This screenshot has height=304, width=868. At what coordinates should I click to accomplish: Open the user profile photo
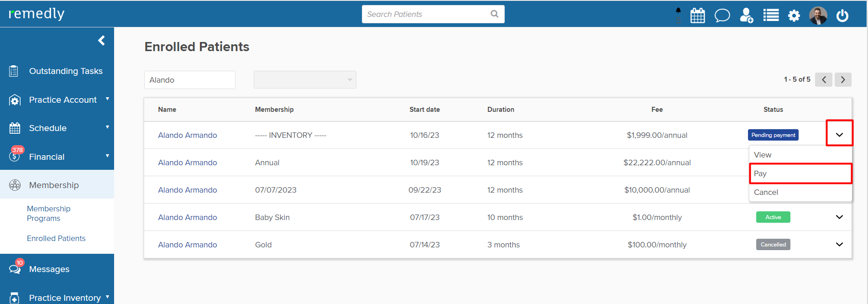point(818,16)
